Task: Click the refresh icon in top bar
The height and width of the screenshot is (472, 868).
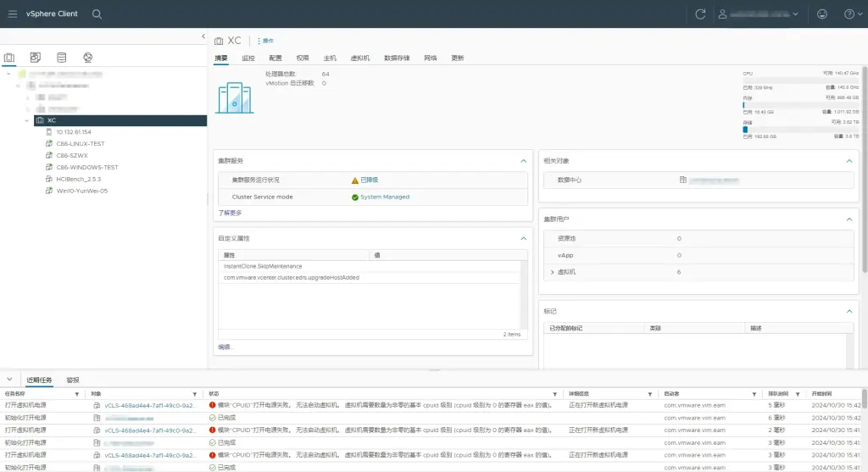Action: [x=699, y=14]
